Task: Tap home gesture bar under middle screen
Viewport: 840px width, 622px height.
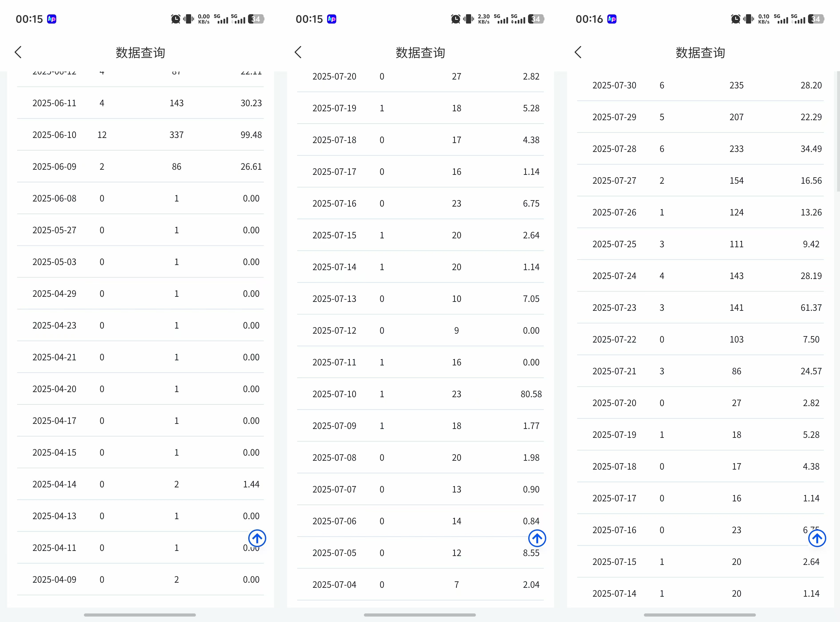Action: click(x=420, y=615)
